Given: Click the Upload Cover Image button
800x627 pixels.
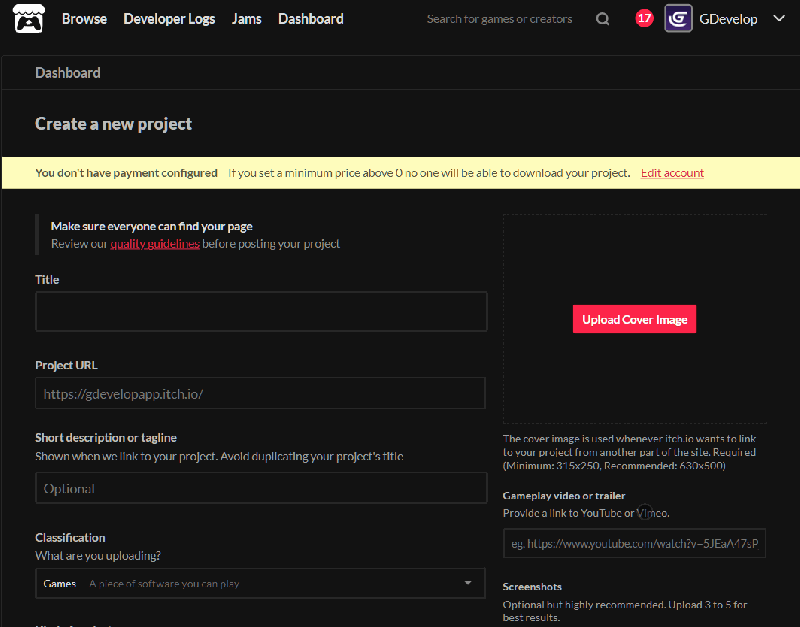Looking at the screenshot, I should coord(634,318).
